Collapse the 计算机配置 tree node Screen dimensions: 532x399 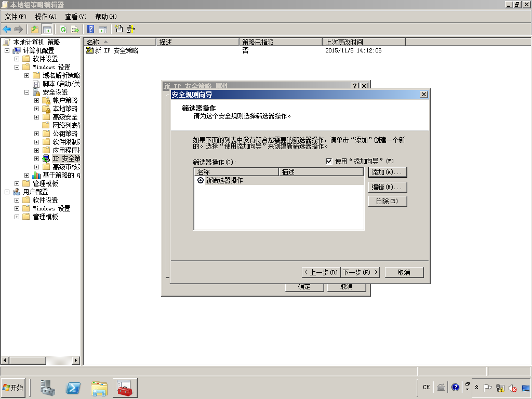[x=7, y=50]
